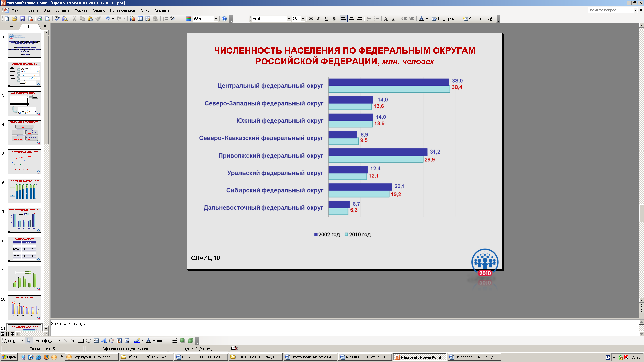Select the Oval drawing tool
This screenshot has width=644, height=362.
click(89, 341)
